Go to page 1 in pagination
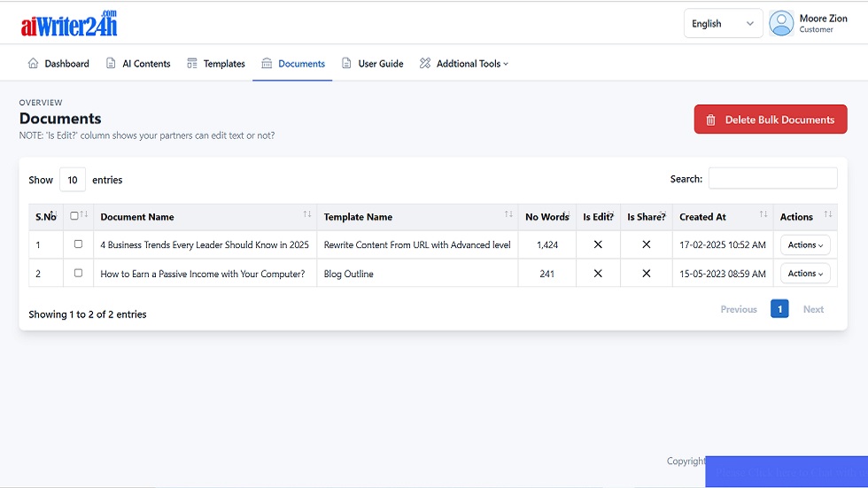Screen dimensions: 868x488 (x=779, y=309)
